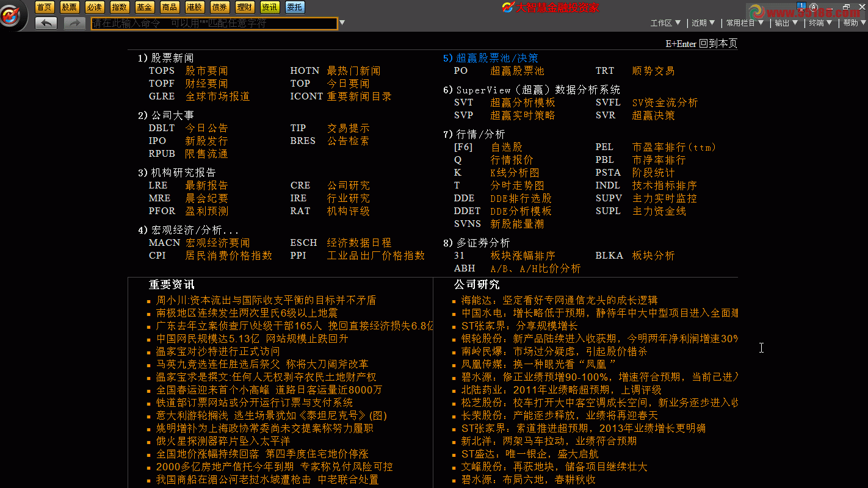
Task: Open the 超赢股票池 link
Action: click(518, 71)
